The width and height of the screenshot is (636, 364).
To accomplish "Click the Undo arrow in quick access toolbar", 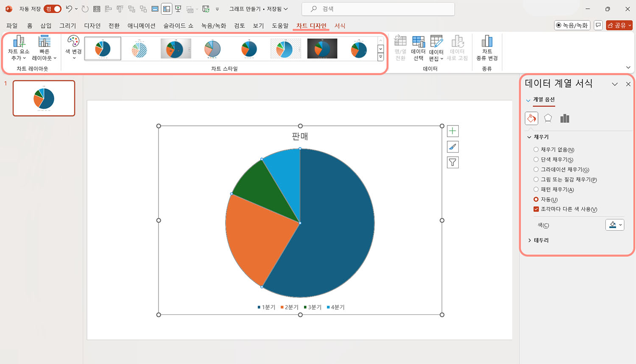I will [69, 8].
